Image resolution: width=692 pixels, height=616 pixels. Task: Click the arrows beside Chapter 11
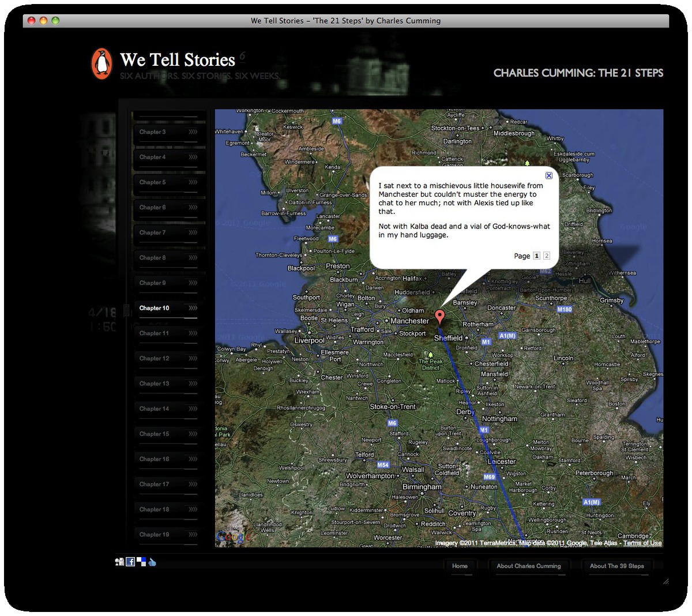[193, 333]
